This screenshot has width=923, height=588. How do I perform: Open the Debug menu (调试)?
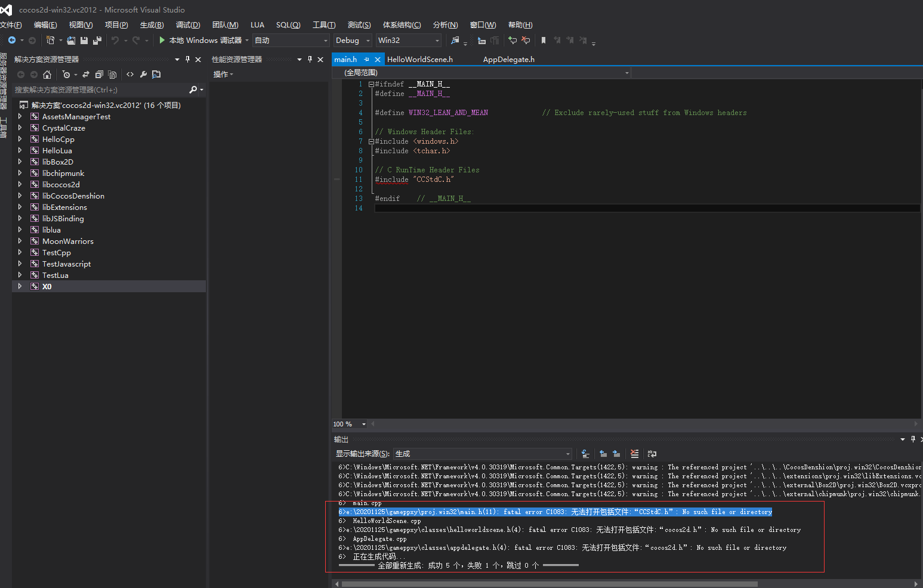188,25
